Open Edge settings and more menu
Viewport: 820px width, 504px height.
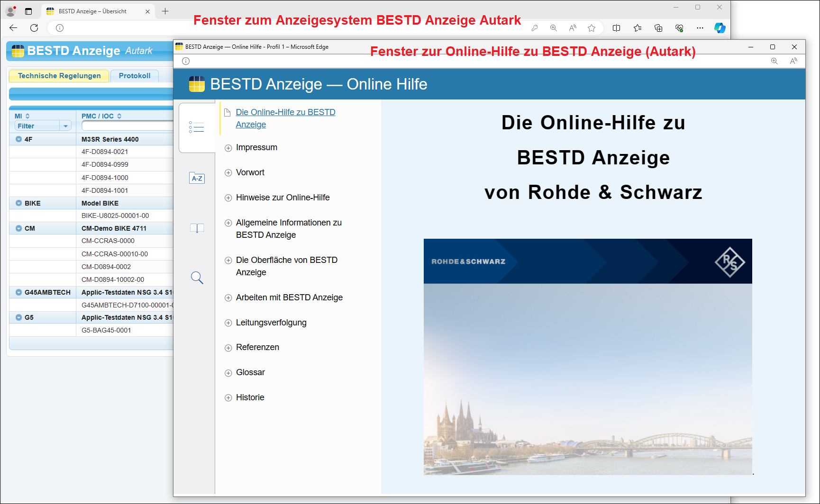(700, 28)
